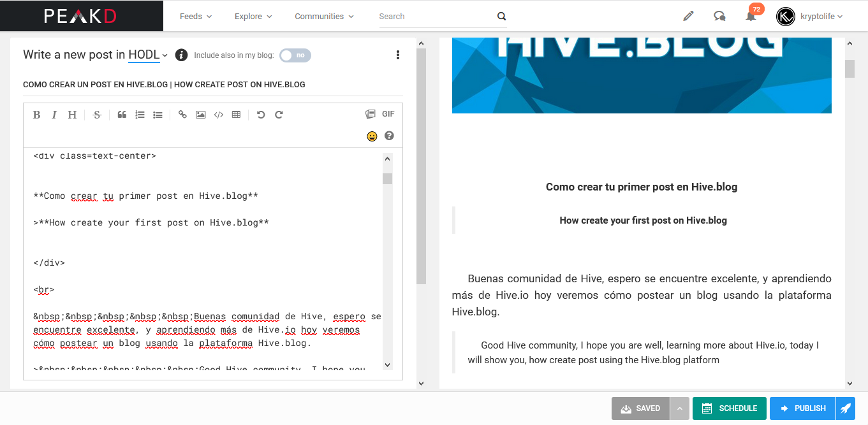Click the search magnifier icon

501,17
